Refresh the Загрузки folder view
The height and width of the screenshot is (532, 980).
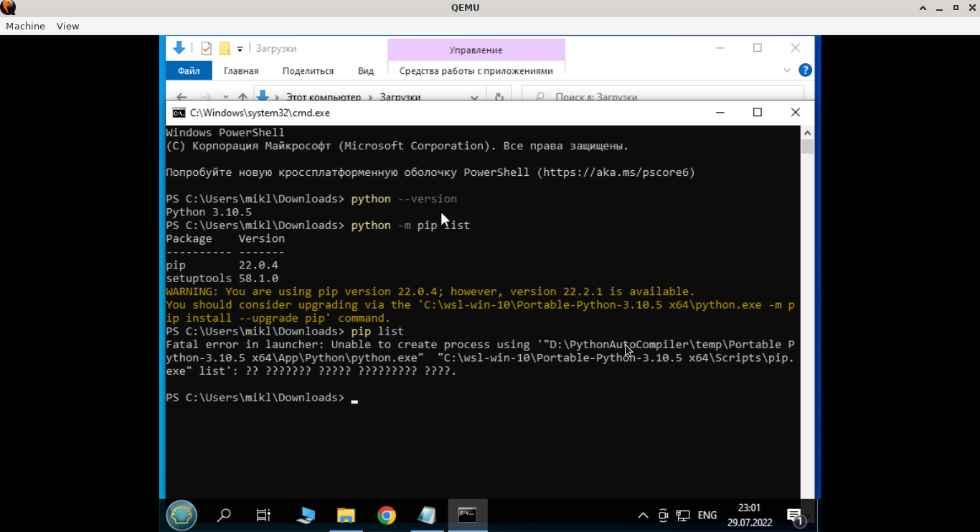coord(499,96)
